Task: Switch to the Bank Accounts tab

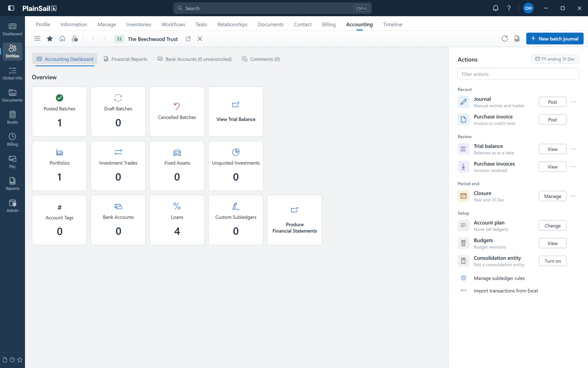Action: click(x=194, y=59)
